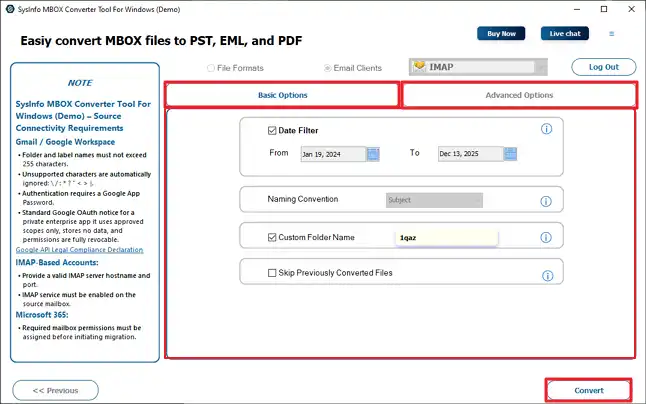Open the From date calendar picker
Viewport: 646px width, 404px height.
point(373,154)
